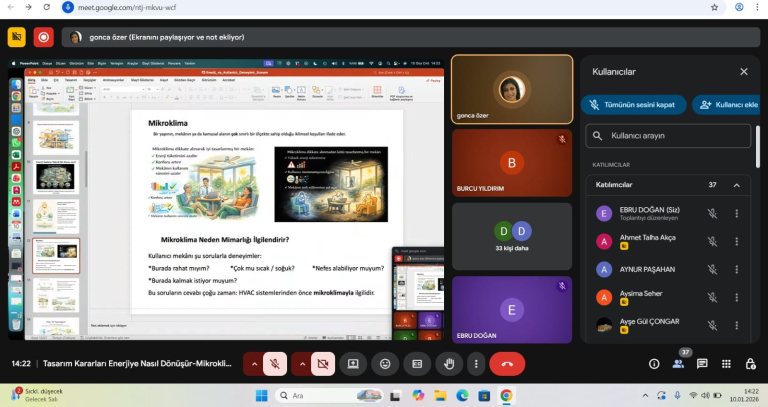Hang up with the red leave call button
The height and width of the screenshot is (407, 768).
507,364
